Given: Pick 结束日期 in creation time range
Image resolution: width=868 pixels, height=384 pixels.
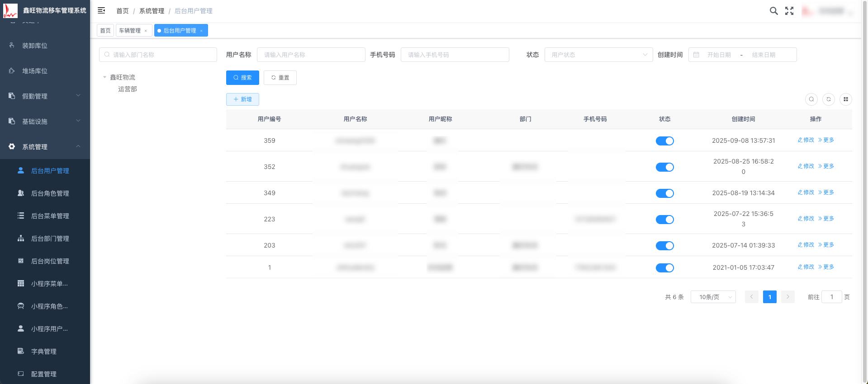Looking at the screenshot, I should pos(764,55).
